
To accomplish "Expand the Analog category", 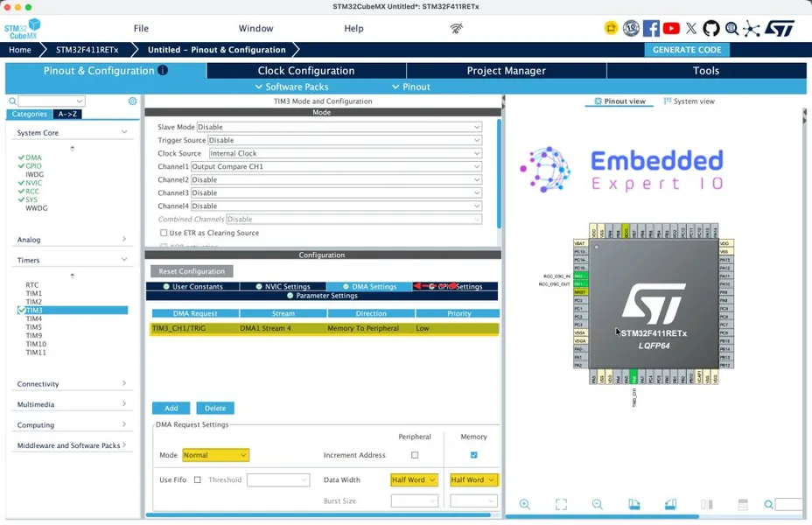I will click(124, 239).
